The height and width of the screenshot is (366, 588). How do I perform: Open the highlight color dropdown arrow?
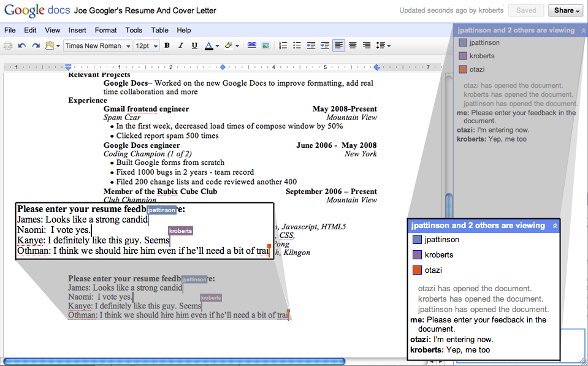[x=237, y=46]
